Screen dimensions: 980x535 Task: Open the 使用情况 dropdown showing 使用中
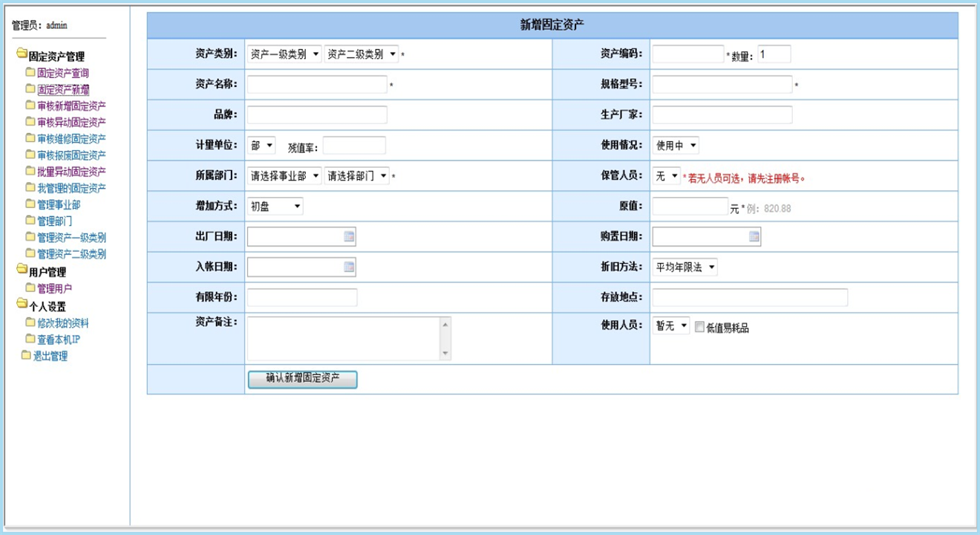coord(675,146)
